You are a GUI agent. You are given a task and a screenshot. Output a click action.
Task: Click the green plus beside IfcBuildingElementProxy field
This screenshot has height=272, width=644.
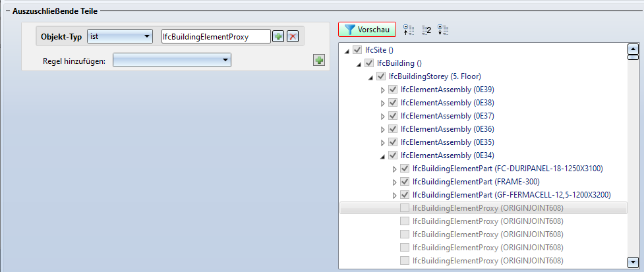pyautogui.click(x=278, y=36)
